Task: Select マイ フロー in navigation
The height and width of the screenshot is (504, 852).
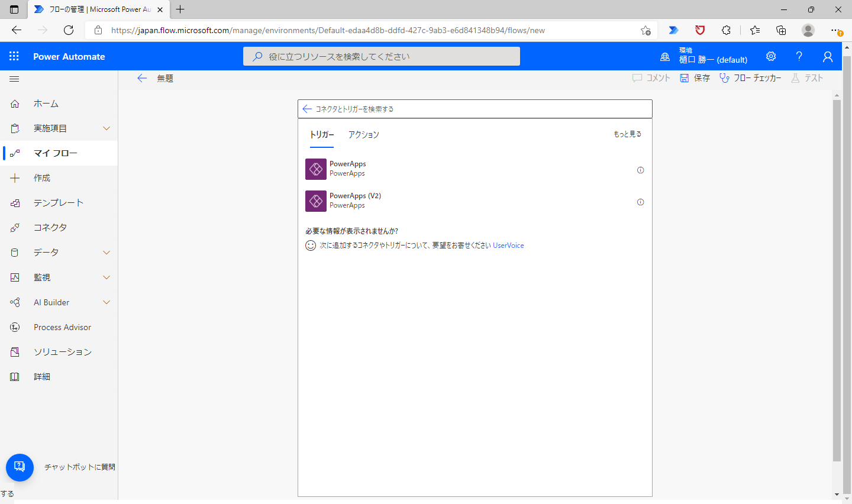Action: [x=59, y=153]
